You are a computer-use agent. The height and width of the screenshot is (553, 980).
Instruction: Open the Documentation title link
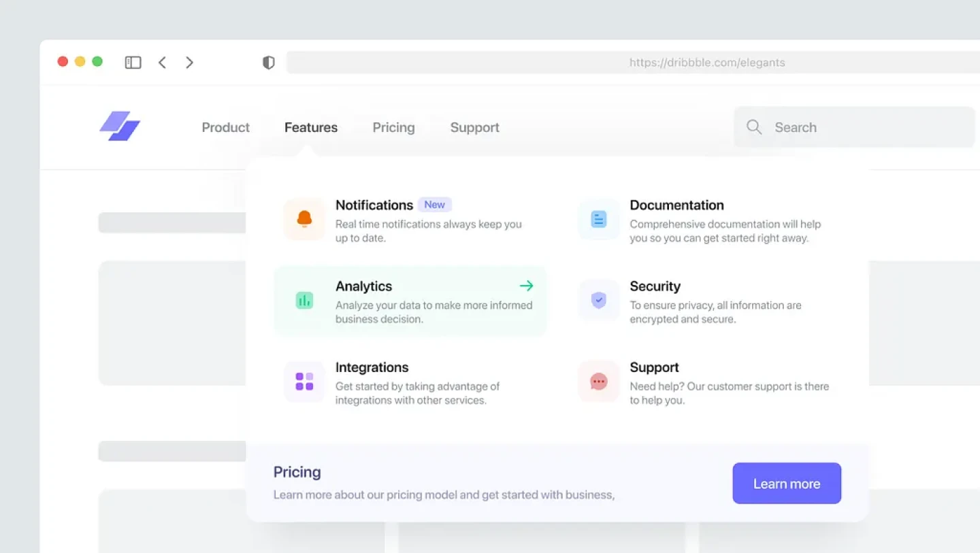point(676,205)
